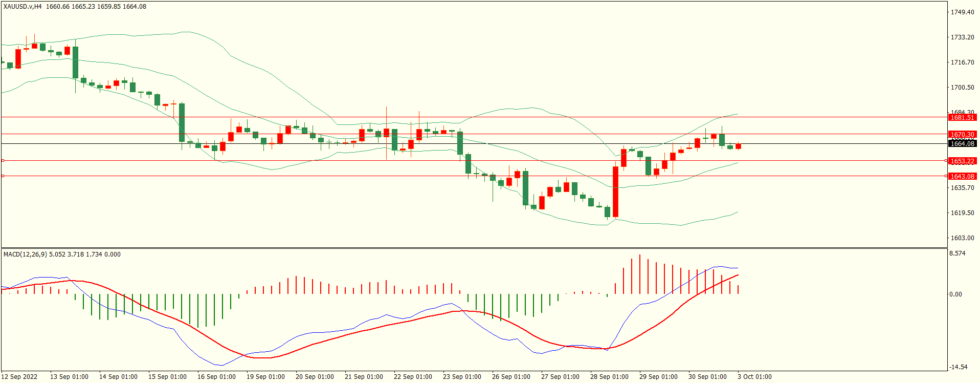Click the red 1681.51 resistance price tag

click(x=962, y=118)
